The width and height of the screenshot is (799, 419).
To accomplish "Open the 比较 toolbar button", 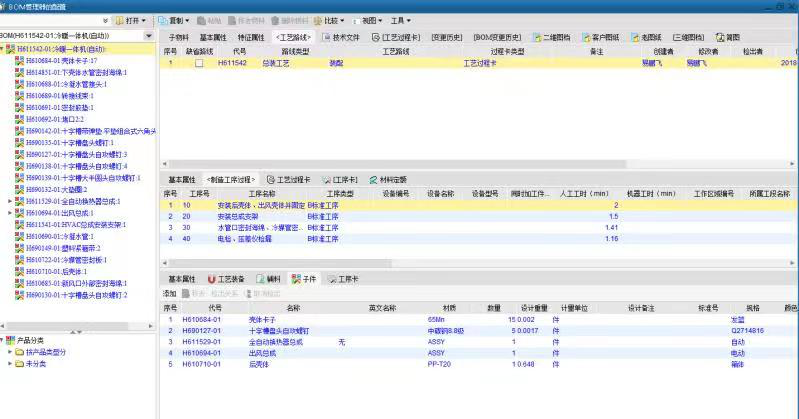I will tap(329, 20).
